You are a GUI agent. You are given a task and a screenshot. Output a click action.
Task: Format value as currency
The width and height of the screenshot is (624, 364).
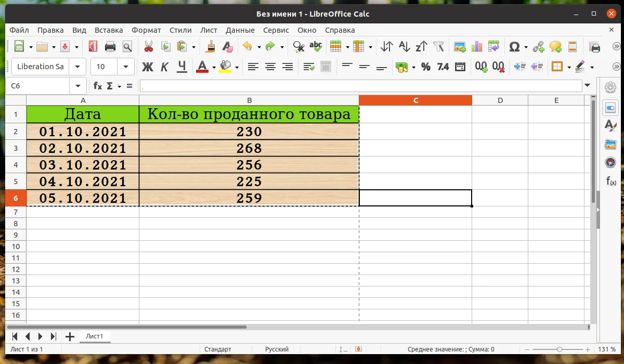point(402,67)
